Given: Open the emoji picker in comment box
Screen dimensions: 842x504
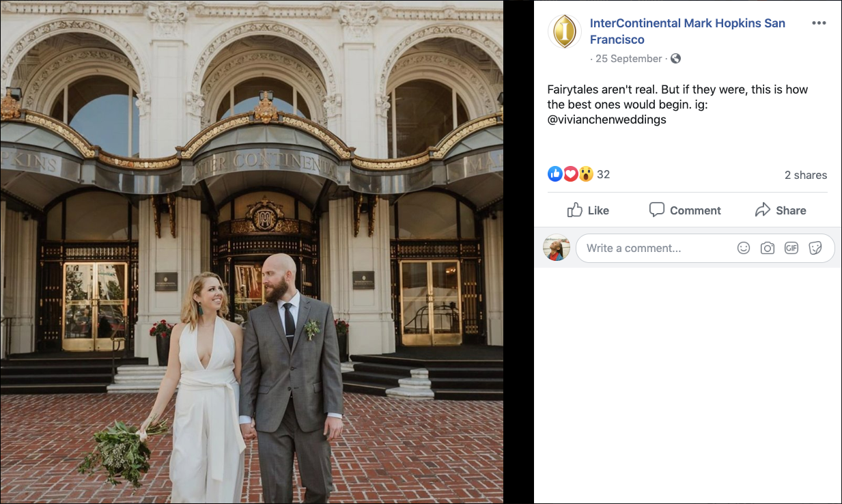Looking at the screenshot, I should pyautogui.click(x=744, y=249).
